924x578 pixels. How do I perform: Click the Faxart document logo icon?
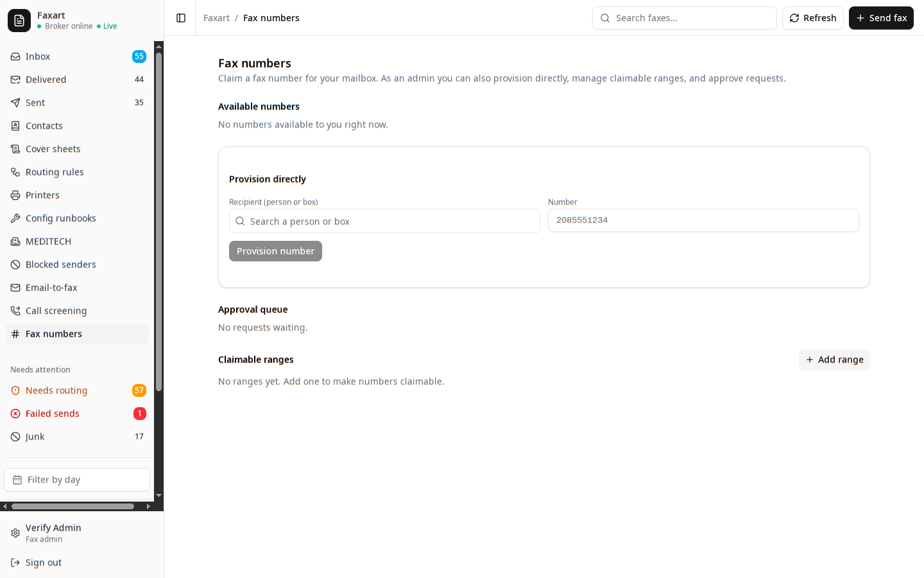click(x=19, y=21)
